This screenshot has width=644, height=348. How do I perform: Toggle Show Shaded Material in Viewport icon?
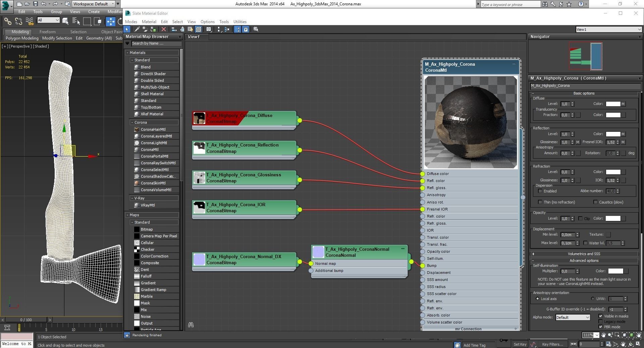[190, 30]
